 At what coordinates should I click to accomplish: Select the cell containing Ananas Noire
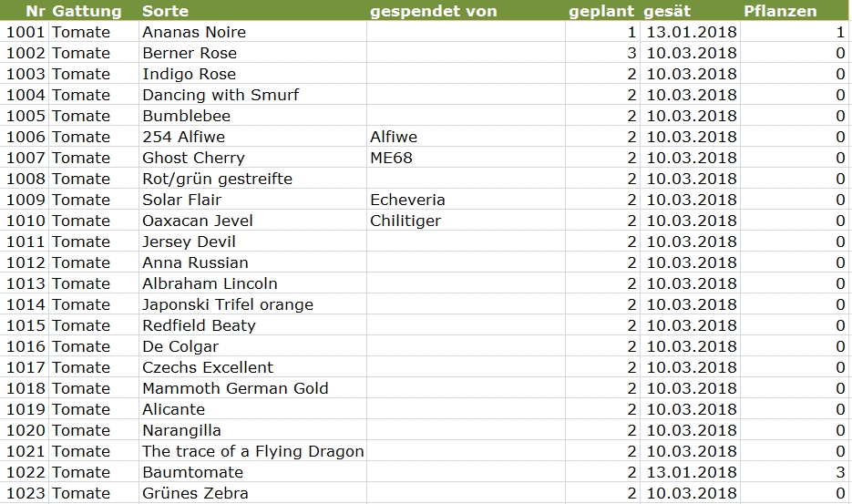[x=252, y=32]
